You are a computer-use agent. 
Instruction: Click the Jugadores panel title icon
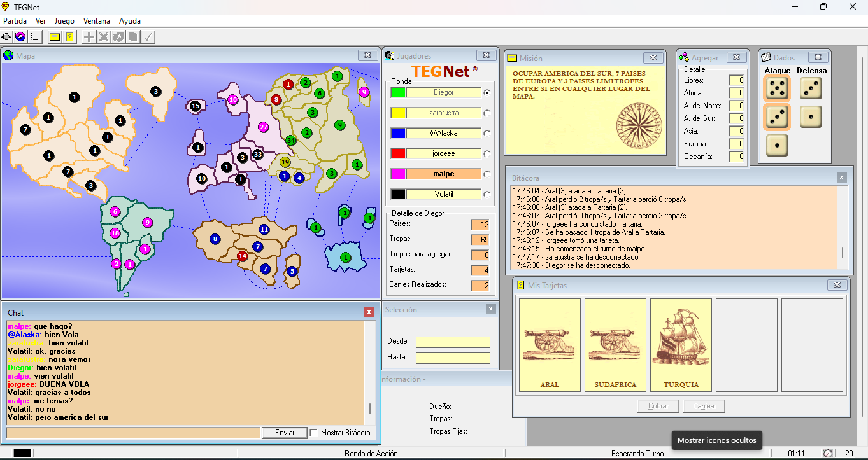coord(390,55)
